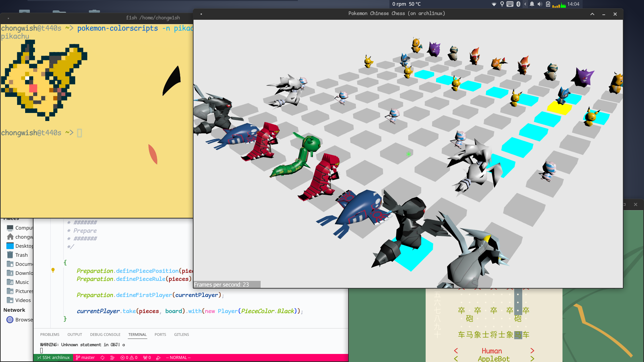Image resolution: width=644 pixels, height=362 pixels.
Task: Open Trash in the Places sidebar
Action: [x=21, y=255]
